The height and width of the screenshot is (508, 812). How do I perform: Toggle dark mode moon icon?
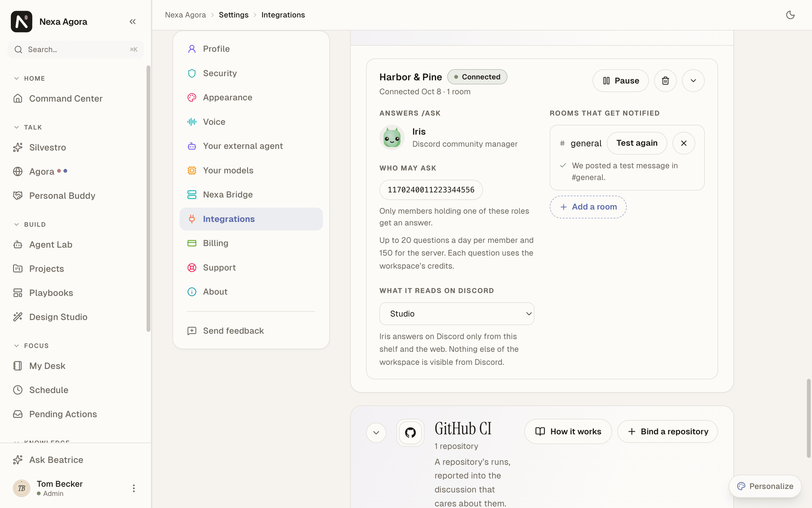click(790, 15)
